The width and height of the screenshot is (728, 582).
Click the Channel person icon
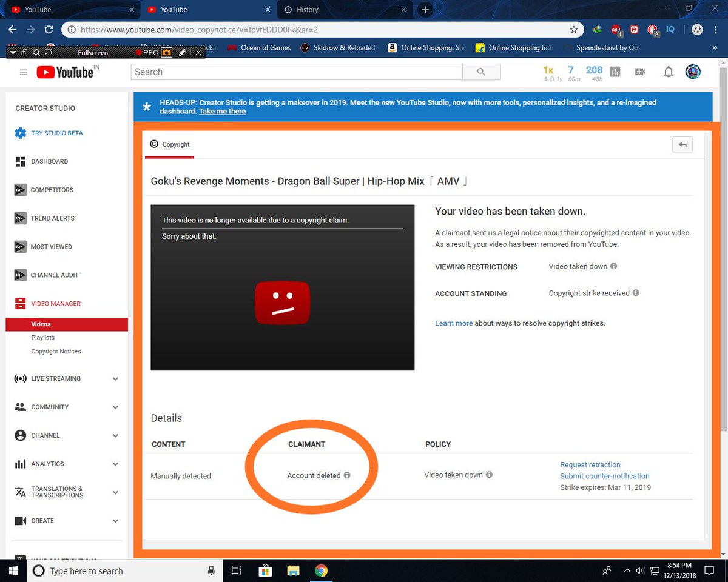pyautogui.click(x=20, y=435)
